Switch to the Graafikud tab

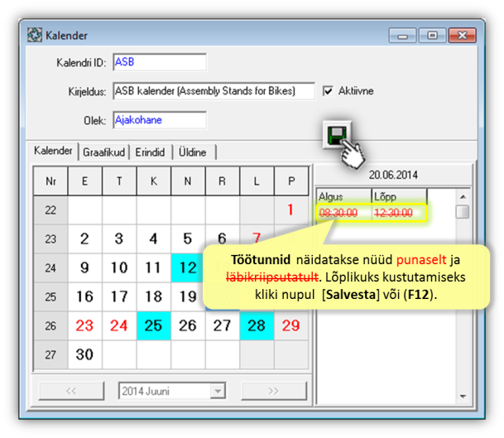[x=103, y=152]
